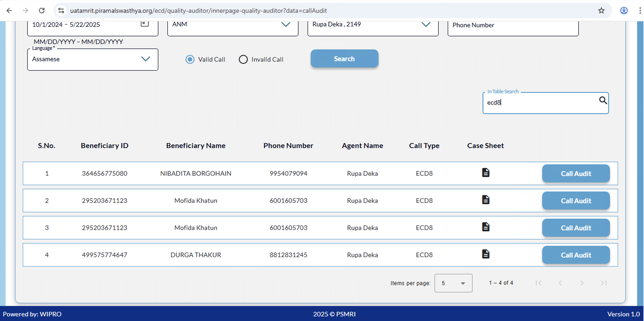Open case sheet for DURGA THAKUR
Screen dimensions: 644x321
tap(485, 254)
